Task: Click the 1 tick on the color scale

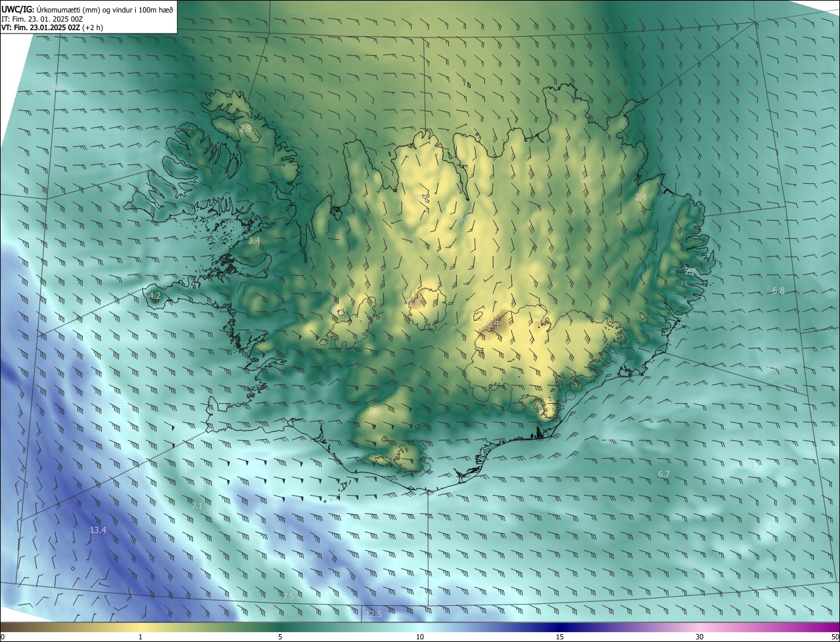Action: [140, 637]
